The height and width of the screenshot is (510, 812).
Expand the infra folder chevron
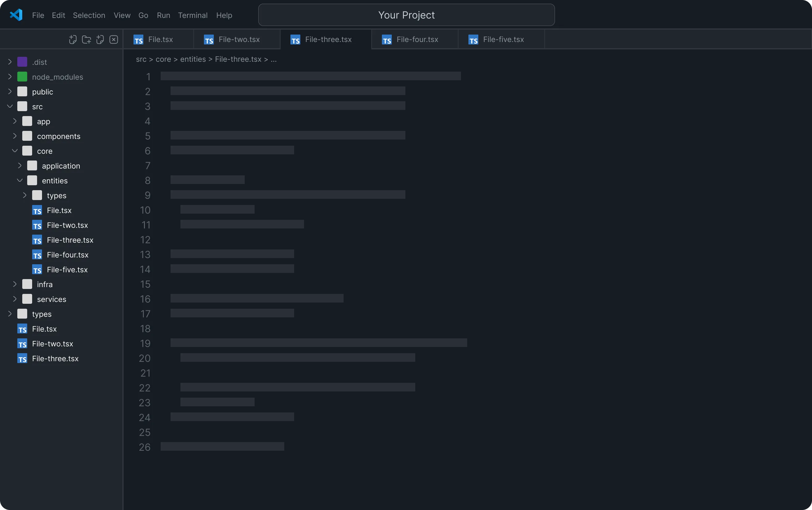tap(15, 284)
